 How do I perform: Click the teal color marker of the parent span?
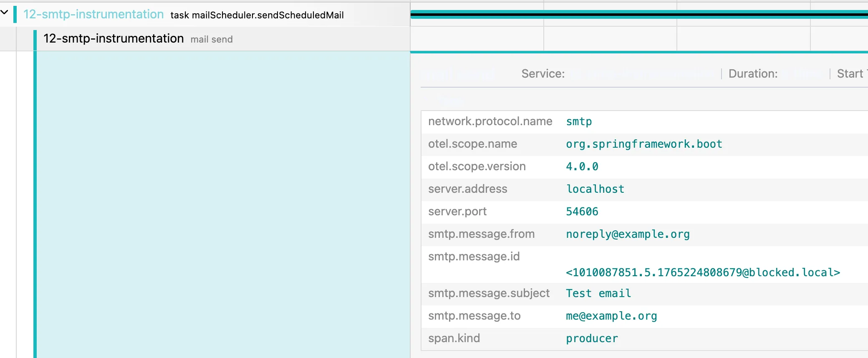[x=15, y=15]
